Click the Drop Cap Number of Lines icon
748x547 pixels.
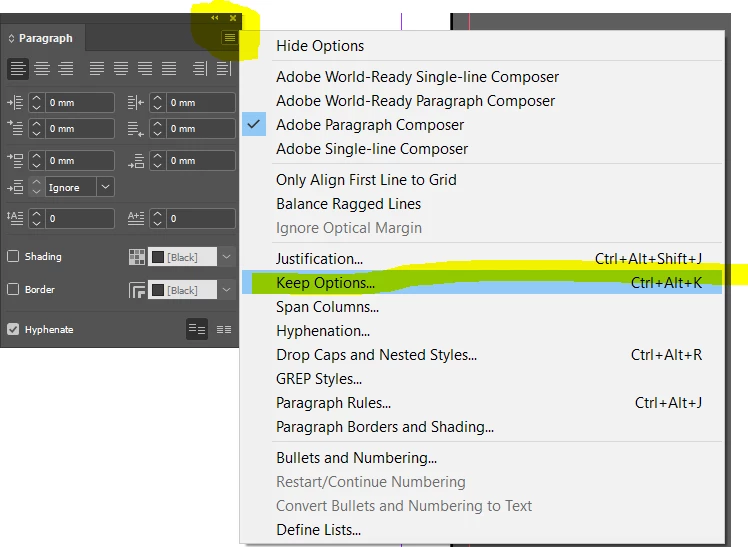15,218
